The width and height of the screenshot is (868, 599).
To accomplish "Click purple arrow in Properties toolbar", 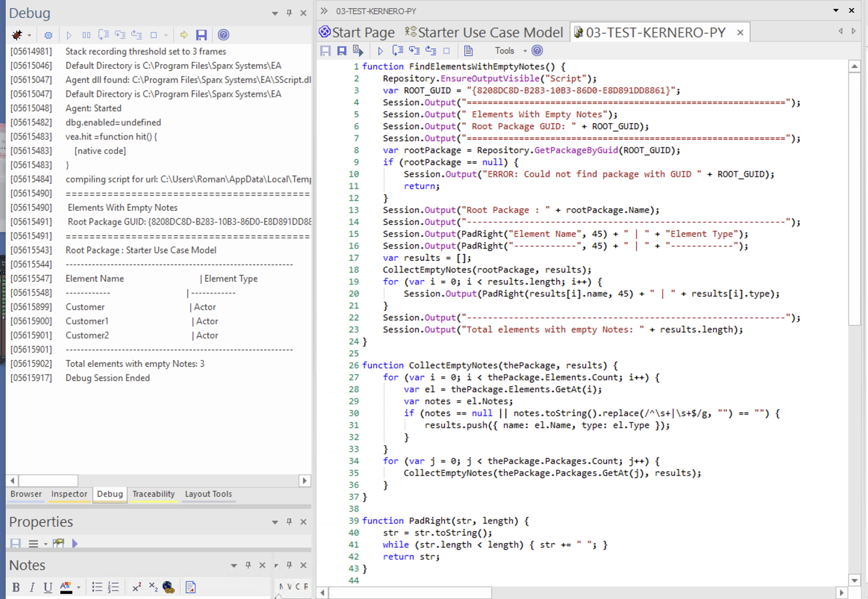I will coord(75,543).
